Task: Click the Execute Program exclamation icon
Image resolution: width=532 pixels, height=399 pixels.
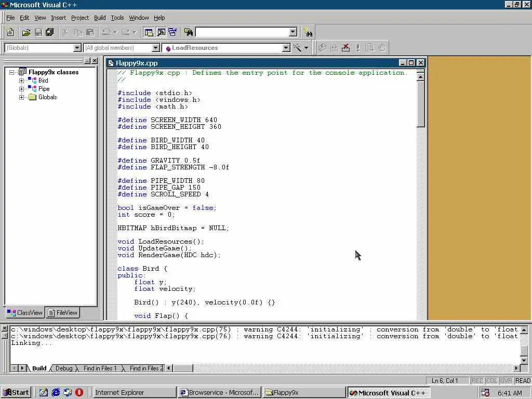Action: click(x=358, y=48)
